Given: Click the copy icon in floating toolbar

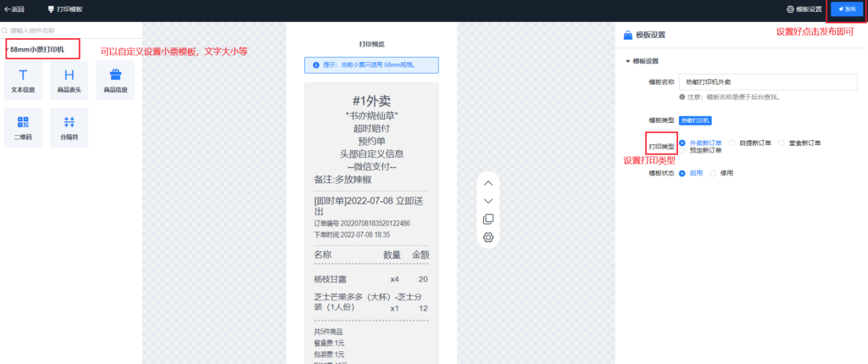Looking at the screenshot, I should (488, 219).
